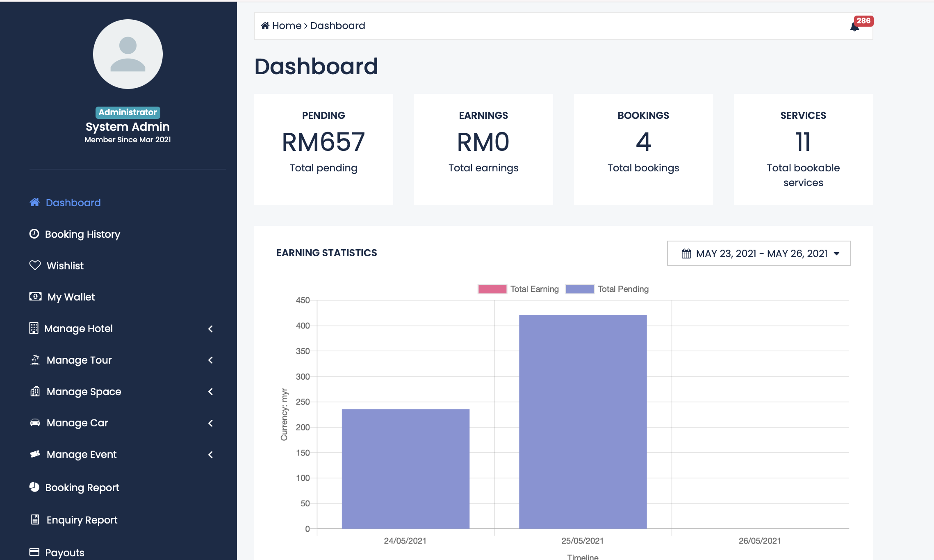
Task: Open Enquiry Report menu item
Action: point(82,520)
